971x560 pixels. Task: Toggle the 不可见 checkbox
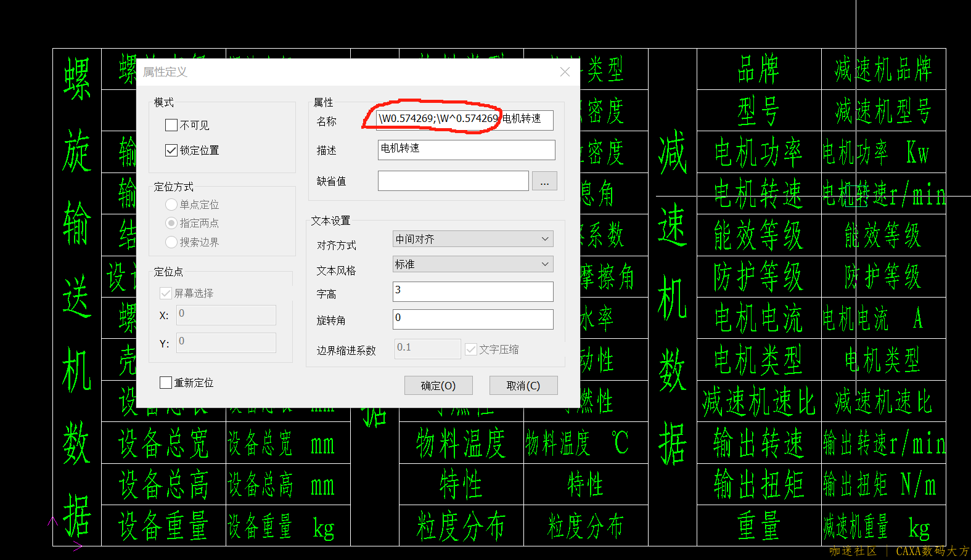171,125
